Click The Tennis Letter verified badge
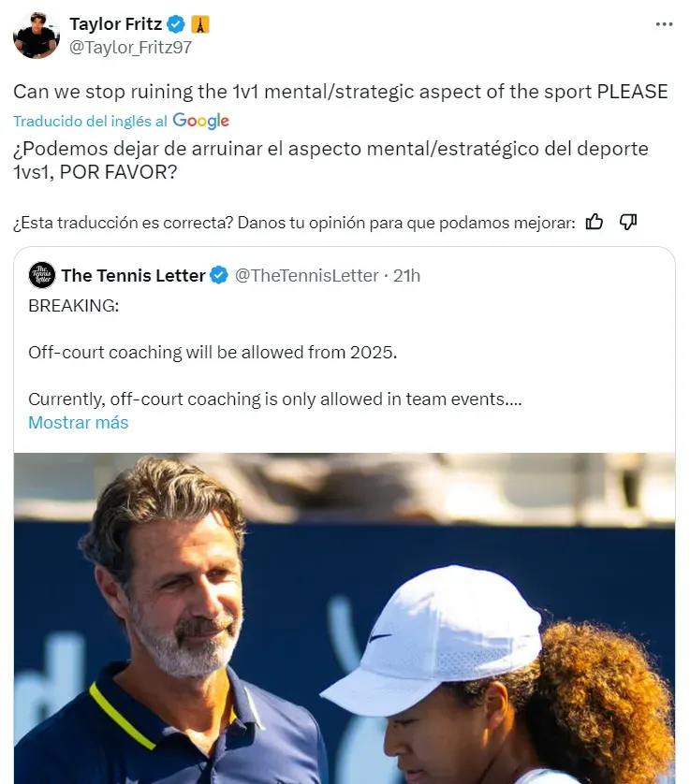The height and width of the screenshot is (784, 690). pos(219,275)
